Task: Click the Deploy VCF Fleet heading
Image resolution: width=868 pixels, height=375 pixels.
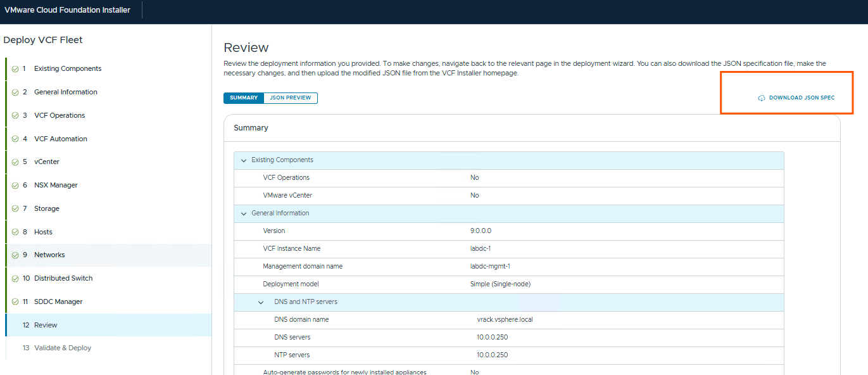Action: 43,40
